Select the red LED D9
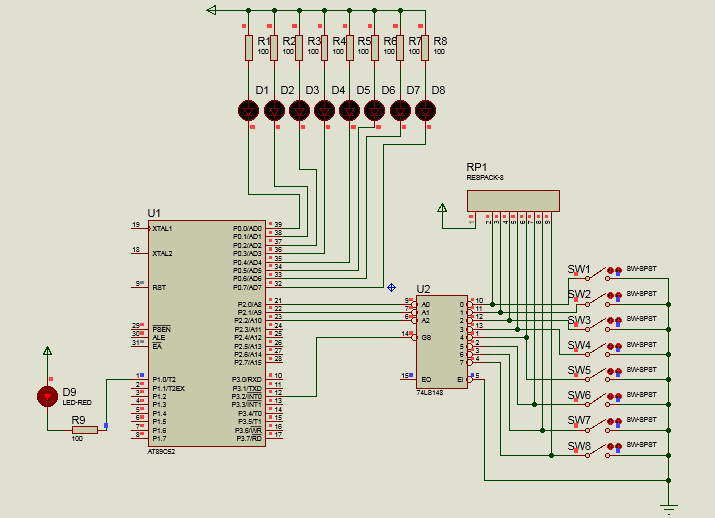 pos(47,396)
